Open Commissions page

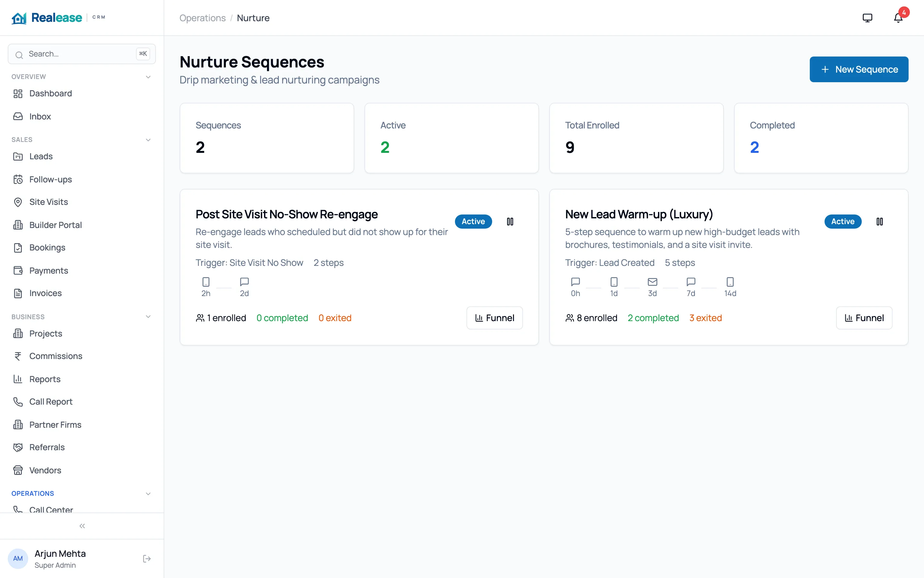(x=82, y=356)
